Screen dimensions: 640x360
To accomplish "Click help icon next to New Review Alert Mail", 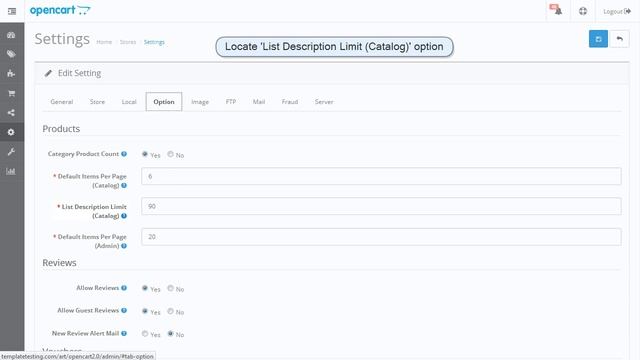I will click(124, 333).
